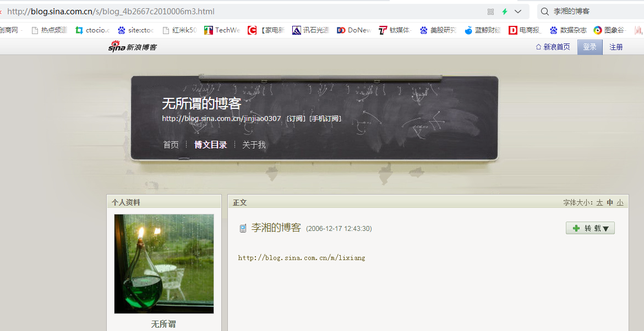This screenshot has height=331, width=644.
Task: Expand the address bar dropdown arrow
Action: click(518, 12)
